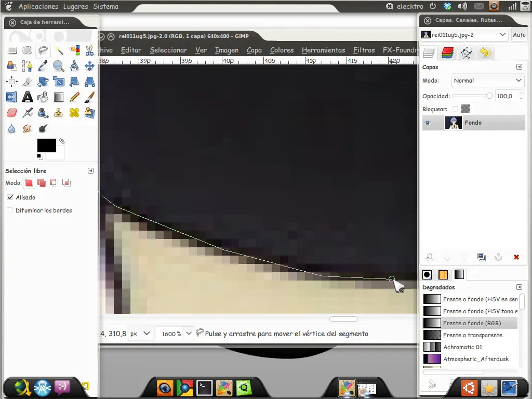
Task: Select the Airbrush tool
Action: pos(27,113)
